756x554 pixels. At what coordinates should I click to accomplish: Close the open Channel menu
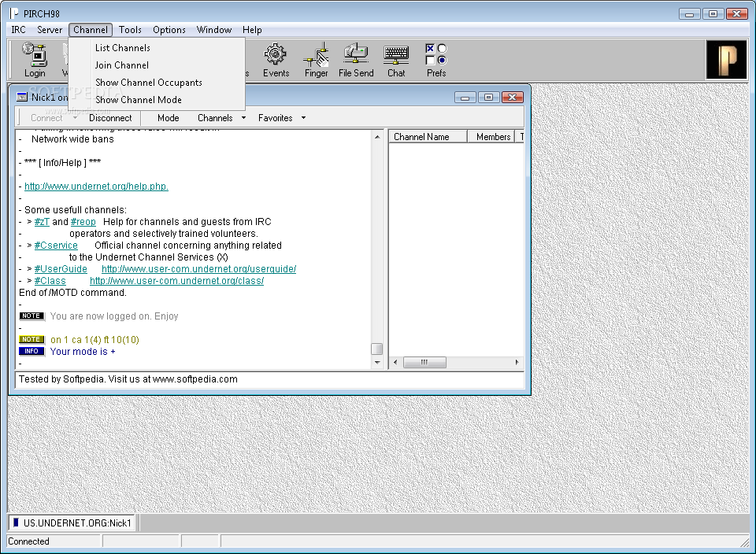91,30
